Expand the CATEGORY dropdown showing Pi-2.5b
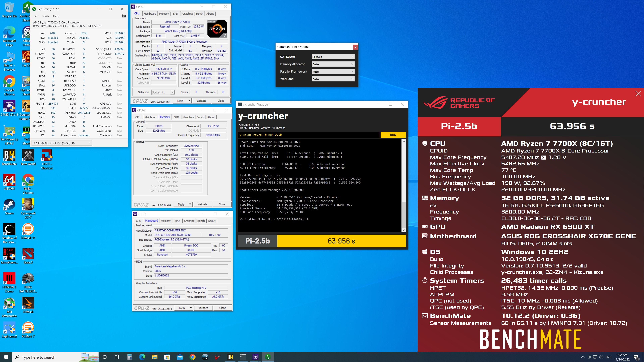644x362 pixels. tap(333, 57)
